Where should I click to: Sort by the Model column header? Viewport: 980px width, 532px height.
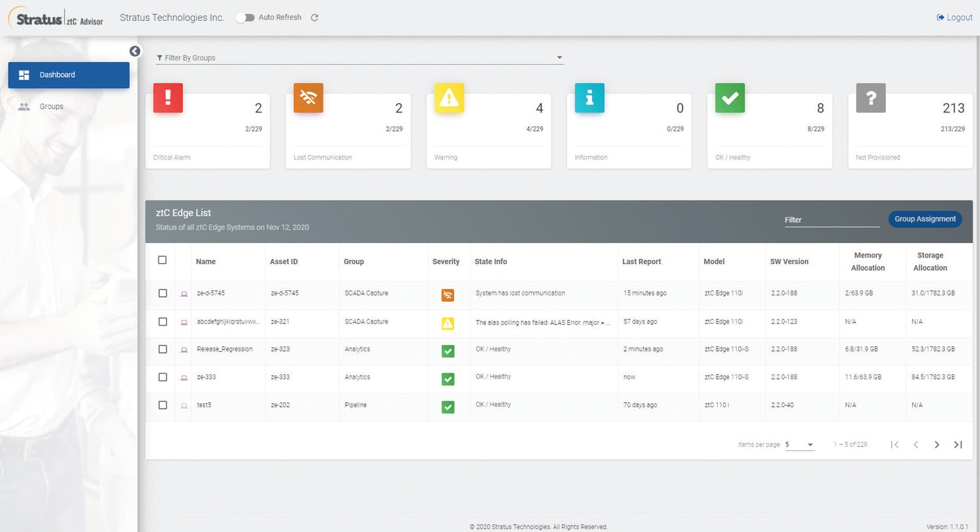pyautogui.click(x=714, y=261)
